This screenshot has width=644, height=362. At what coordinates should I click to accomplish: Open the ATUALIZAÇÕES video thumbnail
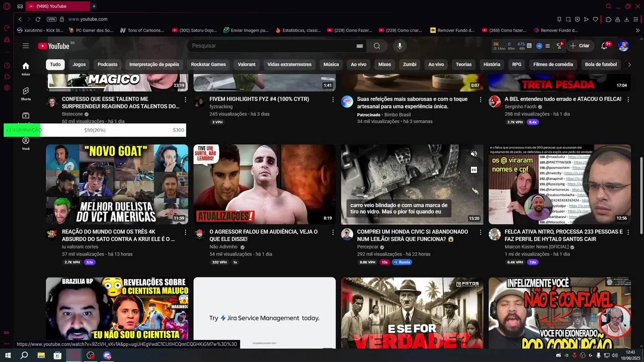click(x=265, y=184)
